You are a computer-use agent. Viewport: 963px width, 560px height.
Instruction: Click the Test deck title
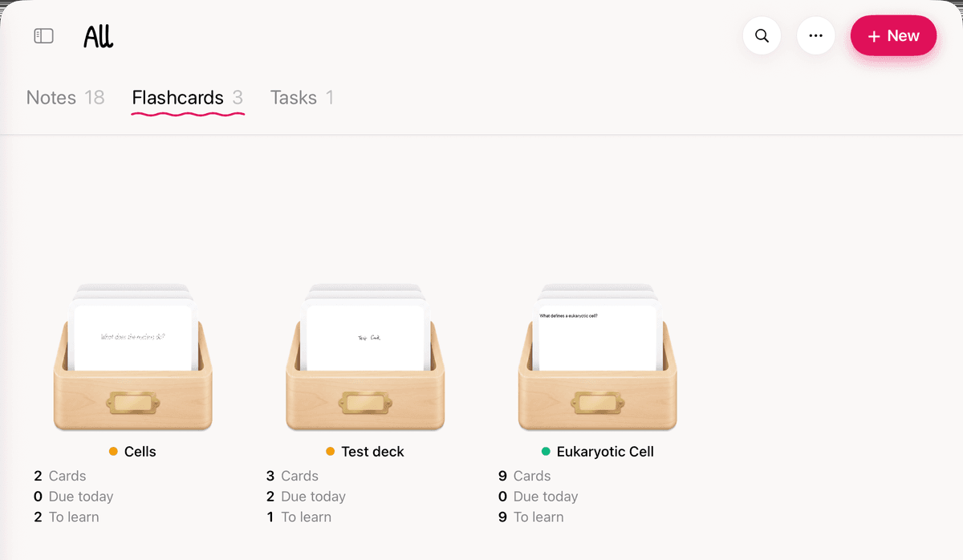373,452
